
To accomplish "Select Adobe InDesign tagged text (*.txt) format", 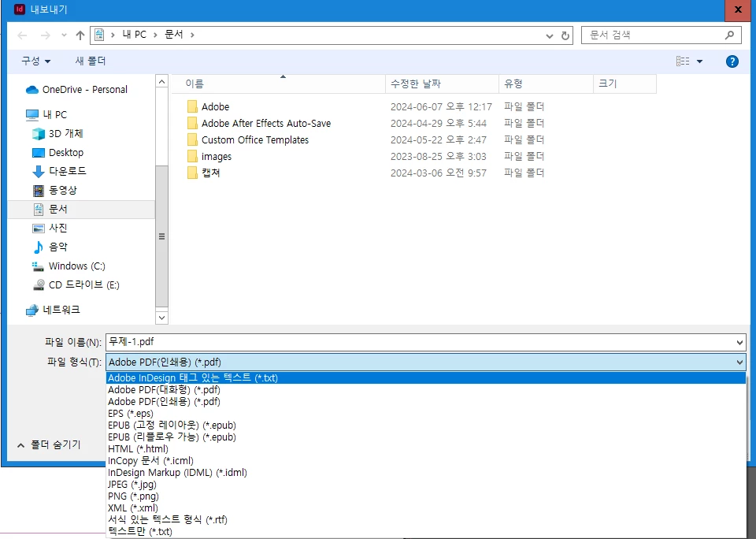I will pos(426,377).
